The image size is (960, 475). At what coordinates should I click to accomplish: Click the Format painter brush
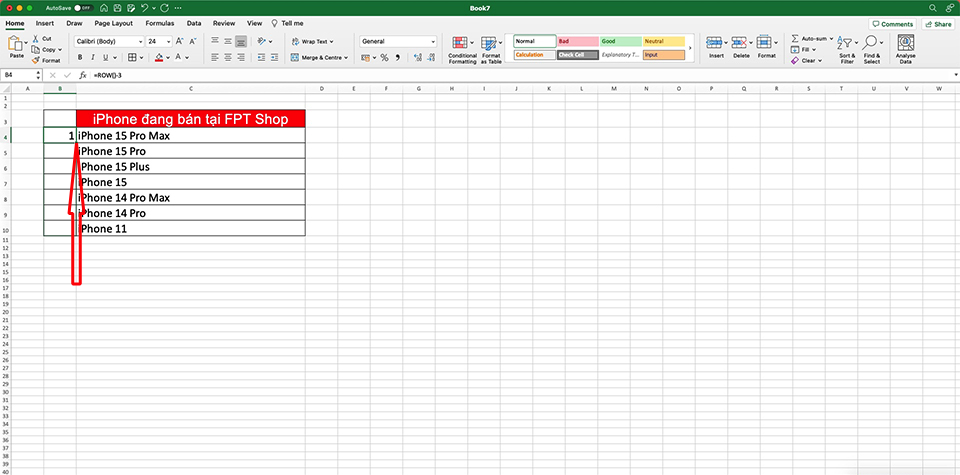(47, 61)
